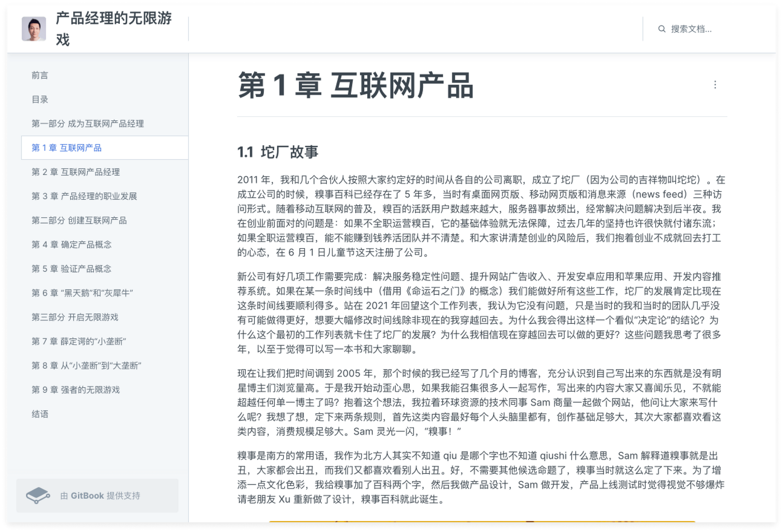
Task: Click the 由 GitBook 提供支持 button
Action: [x=100, y=496]
